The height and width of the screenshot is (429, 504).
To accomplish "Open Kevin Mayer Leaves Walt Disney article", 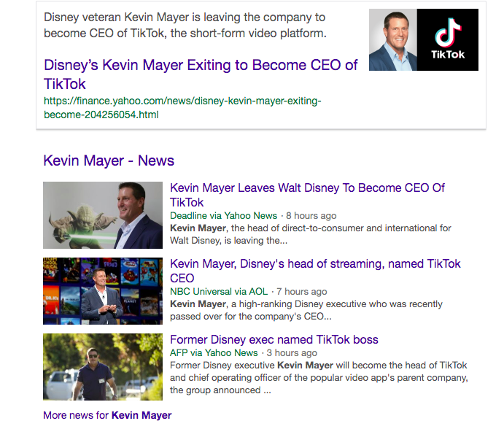I will (x=307, y=195).
